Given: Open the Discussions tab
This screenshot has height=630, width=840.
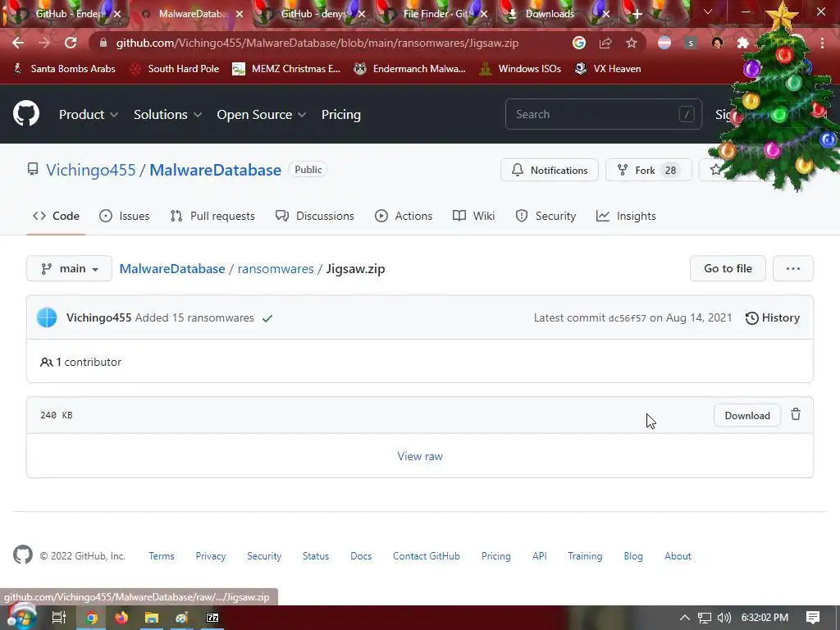Looking at the screenshot, I should pyautogui.click(x=314, y=216).
